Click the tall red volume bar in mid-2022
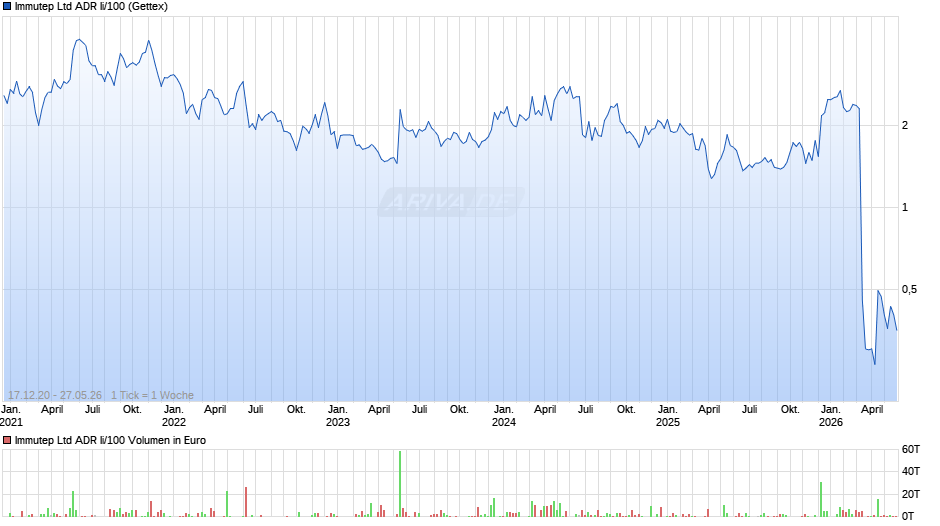The image size is (940, 526). (x=246, y=501)
